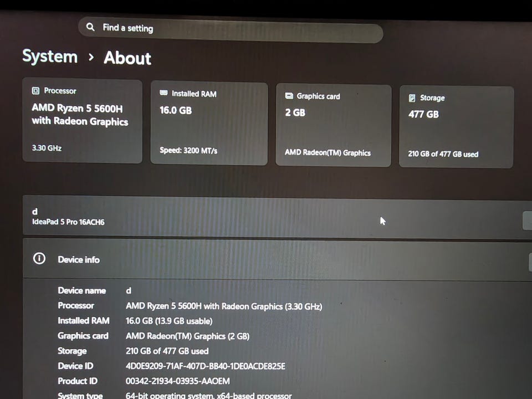Click the Storage drive icon
Image resolution: width=532 pixels, height=399 pixels.
412,98
